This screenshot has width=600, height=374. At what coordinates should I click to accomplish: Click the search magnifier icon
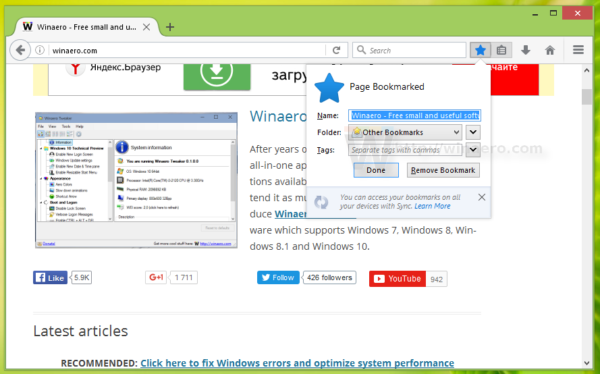coord(361,50)
